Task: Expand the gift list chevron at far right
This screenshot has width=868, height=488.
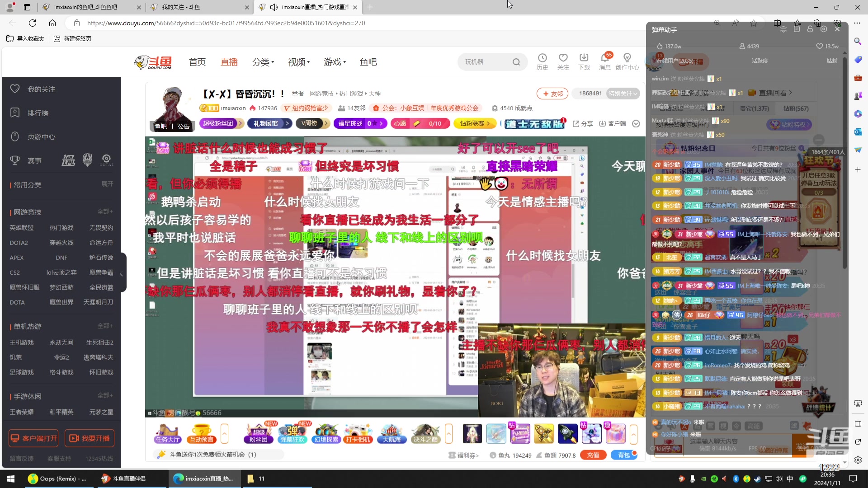Action: pyautogui.click(x=633, y=433)
